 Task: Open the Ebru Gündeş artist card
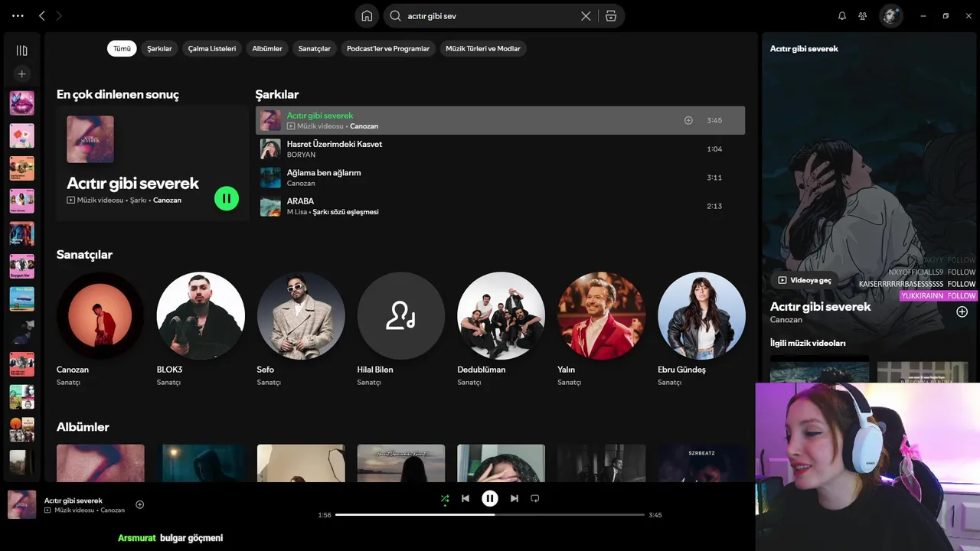tap(701, 329)
